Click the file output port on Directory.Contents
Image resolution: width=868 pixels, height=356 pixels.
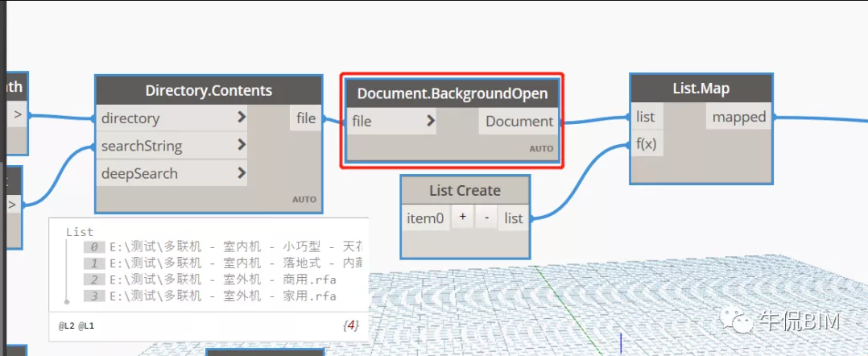[306, 118]
